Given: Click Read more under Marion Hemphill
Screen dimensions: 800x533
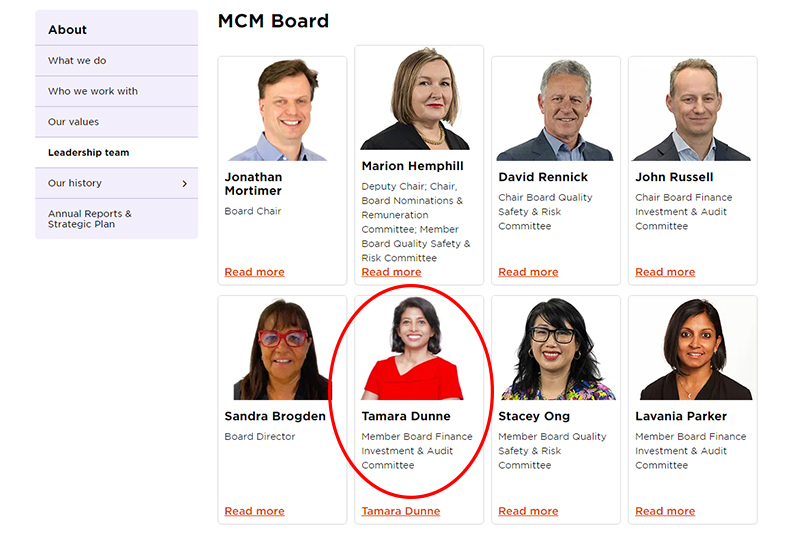Looking at the screenshot, I should [x=391, y=272].
